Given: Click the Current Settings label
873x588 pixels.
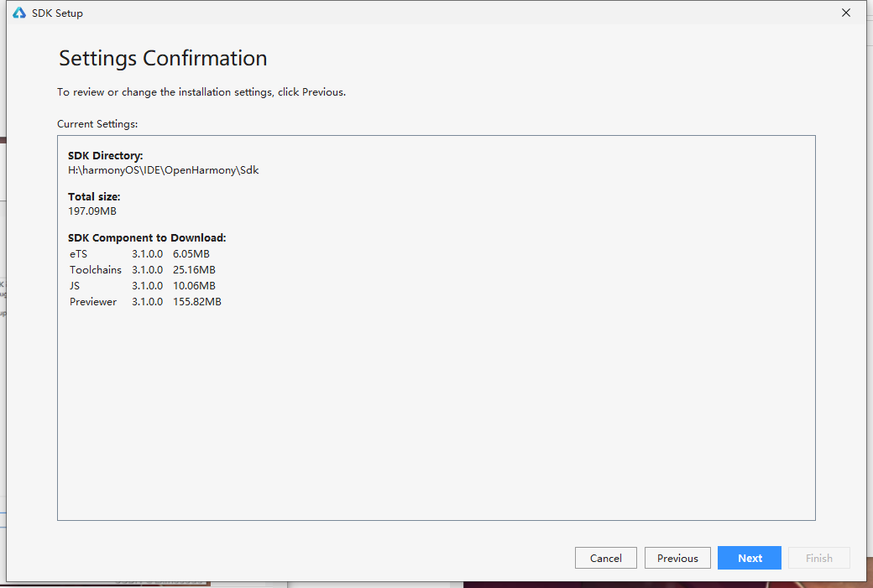Looking at the screenshot, I should [97, 124].
